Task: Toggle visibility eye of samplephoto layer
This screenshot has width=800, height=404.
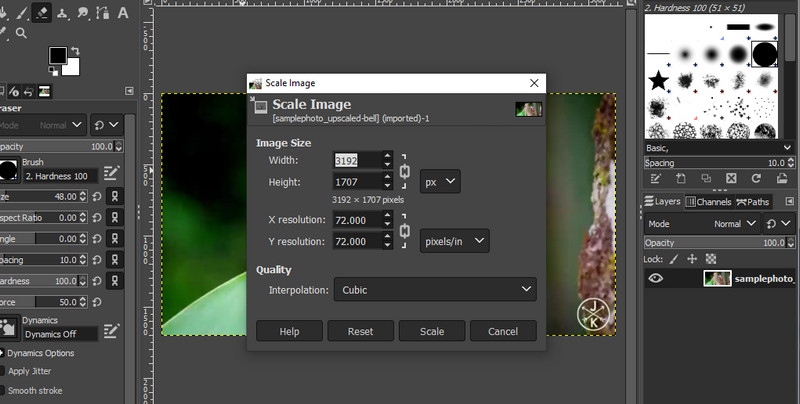Action: pyautogui.click(x=656, y=279)
